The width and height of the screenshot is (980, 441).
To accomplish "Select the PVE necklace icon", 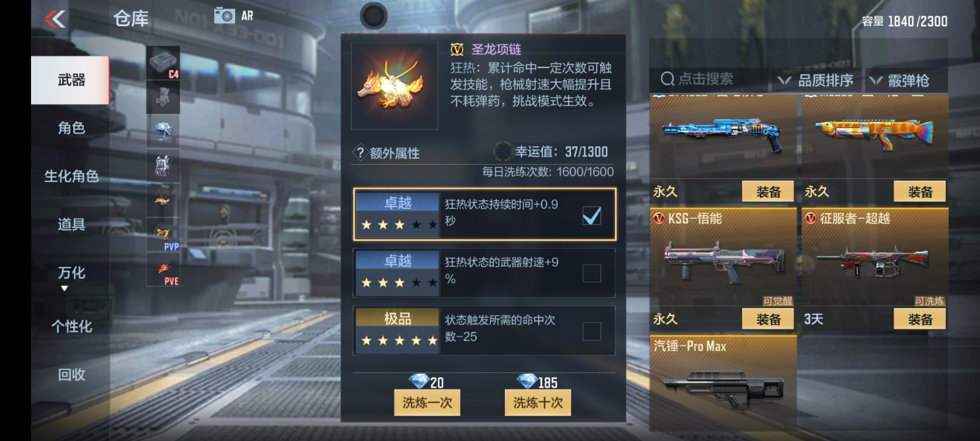I will 163,269.
